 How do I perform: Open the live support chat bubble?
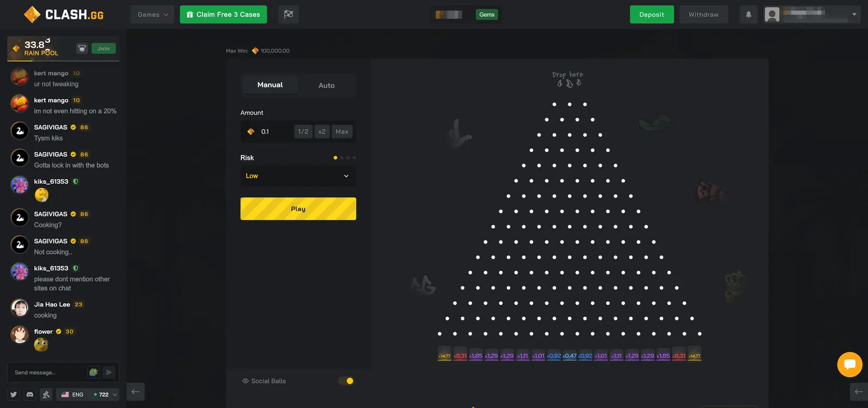850,365
